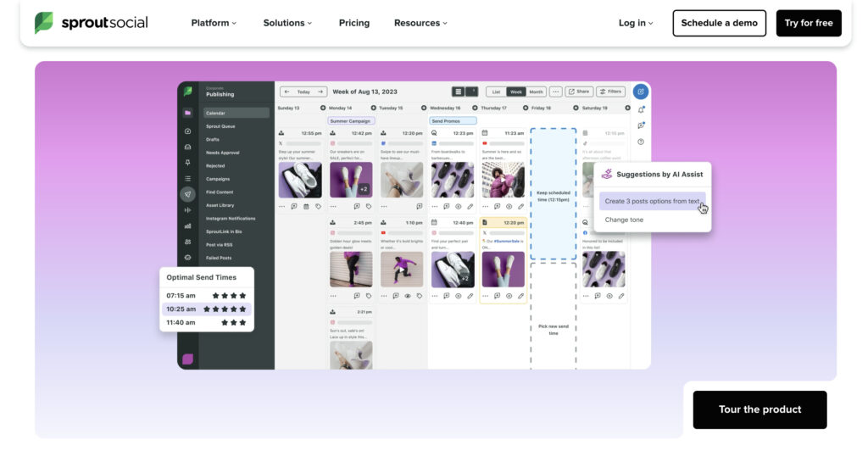
Task: Choose Create 3 posts options from text
Action: coord(652,201)
